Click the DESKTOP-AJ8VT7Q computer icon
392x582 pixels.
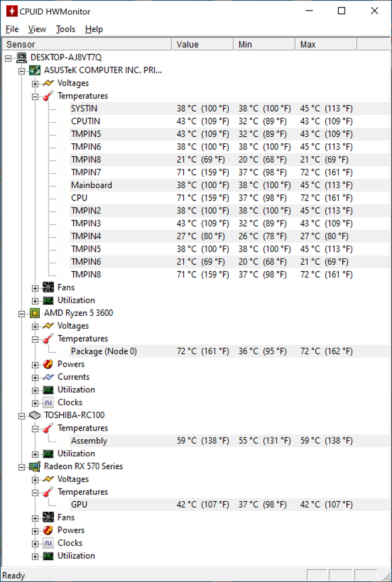coord(22,57)
